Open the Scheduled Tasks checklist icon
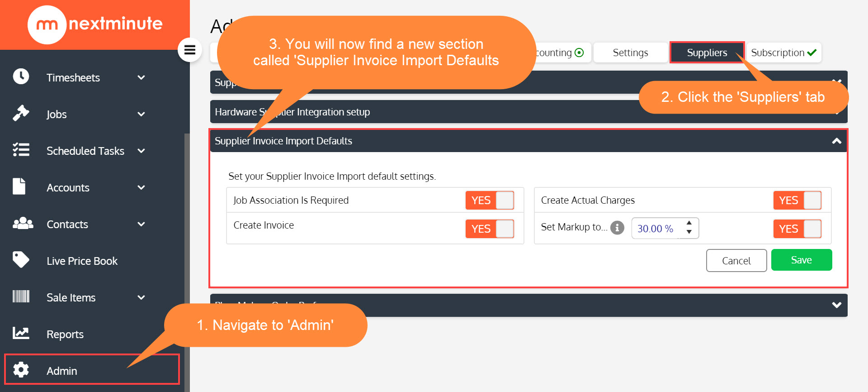 (x=21, y=150)
